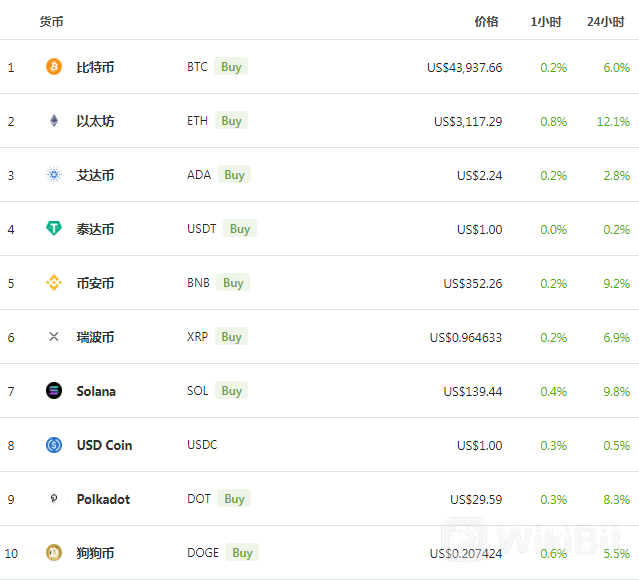Click Buy button next to ETH
Image resolution: width=639 pixels, height=580 pixels.
[x=231, y=121]
